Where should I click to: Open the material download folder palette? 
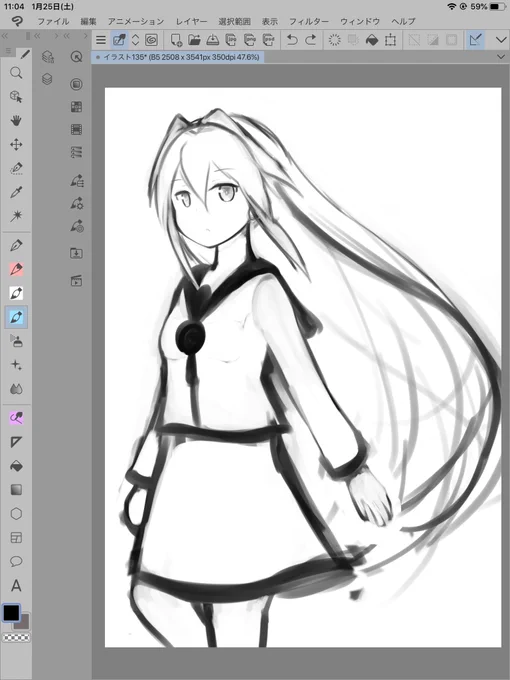click(x=76, y=253)
